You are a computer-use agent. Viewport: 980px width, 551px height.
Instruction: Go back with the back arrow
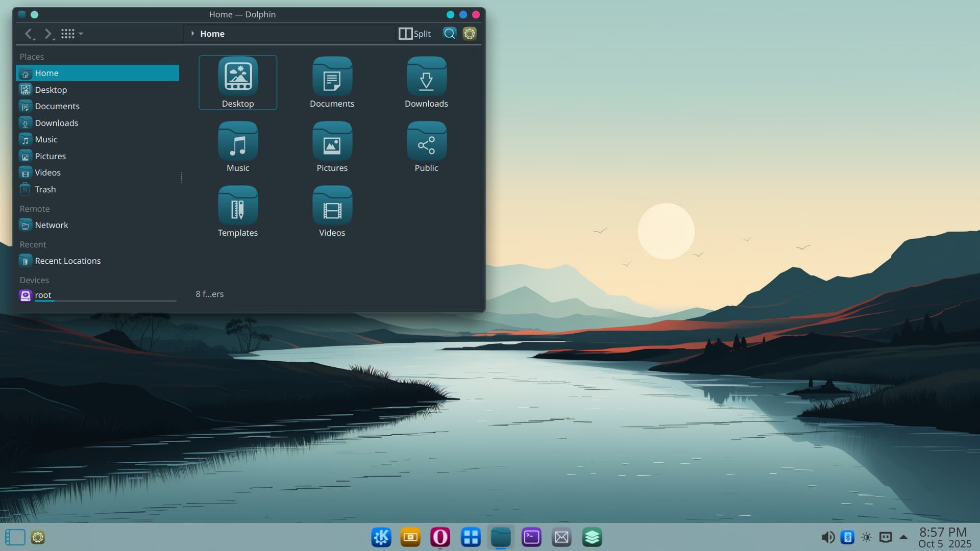(x=29, y=34)
